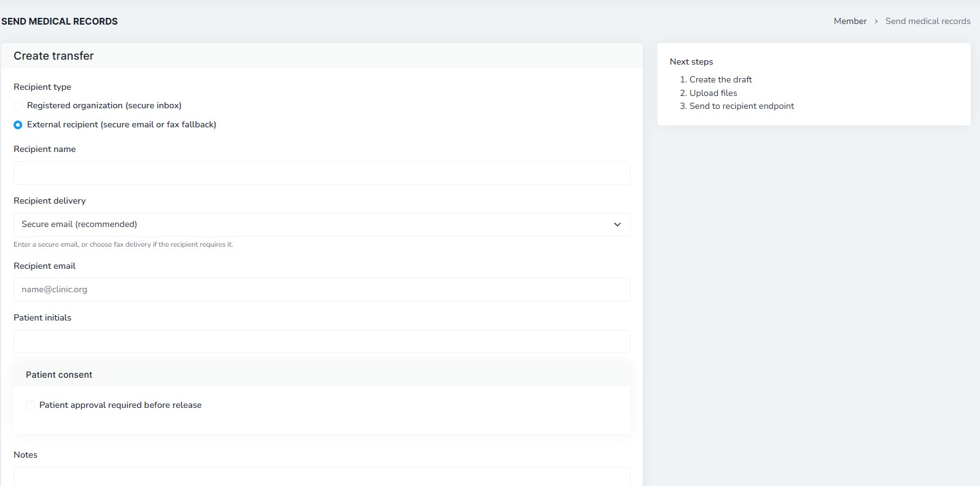Viewport: 980px width, 486px height.
Task: Click the breadcrumb separator chevron icon
Action: pyautogui.click(x=876, y=22)
